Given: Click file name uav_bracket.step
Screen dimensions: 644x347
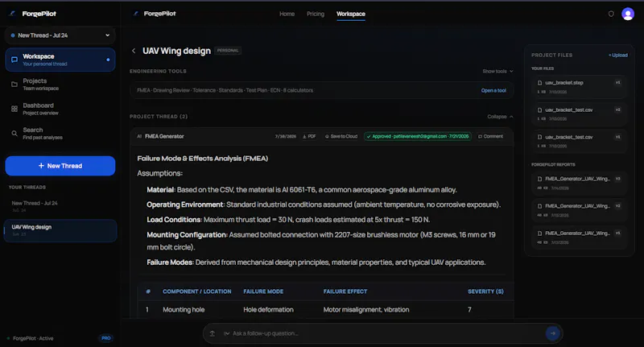Looking at the screenshot, I should click(564, 83).
